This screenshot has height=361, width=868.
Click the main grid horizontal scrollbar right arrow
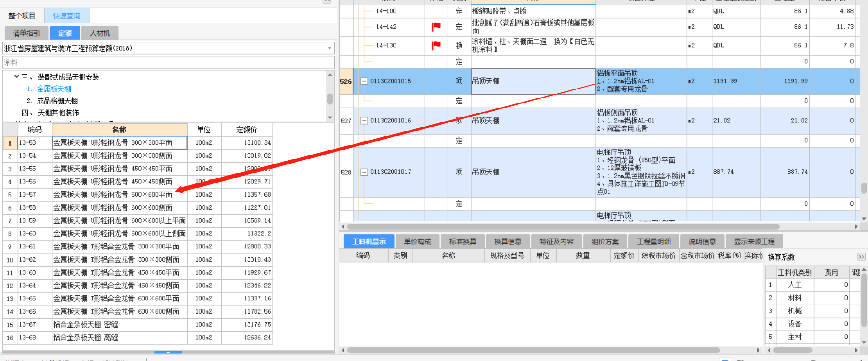856,226
